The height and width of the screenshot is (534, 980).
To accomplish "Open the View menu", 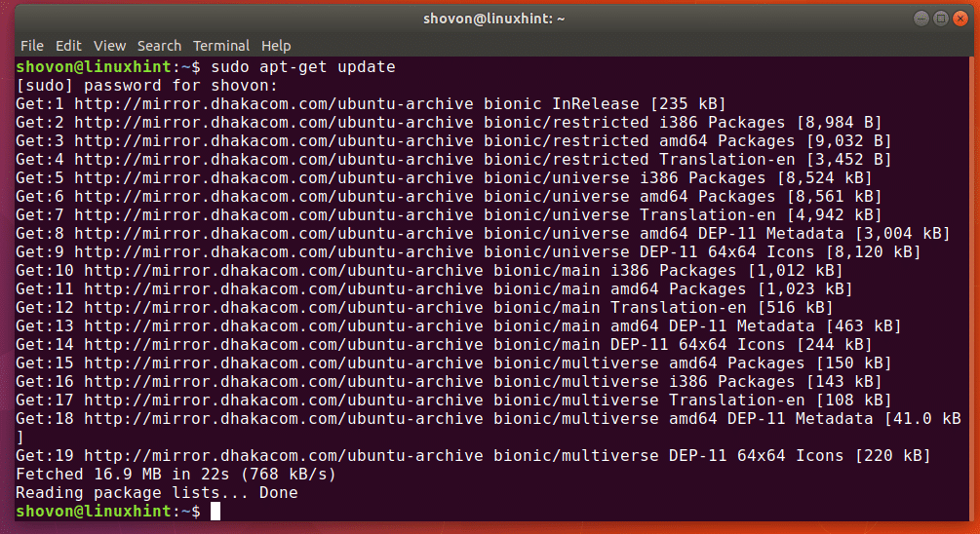I will [109, 46].
